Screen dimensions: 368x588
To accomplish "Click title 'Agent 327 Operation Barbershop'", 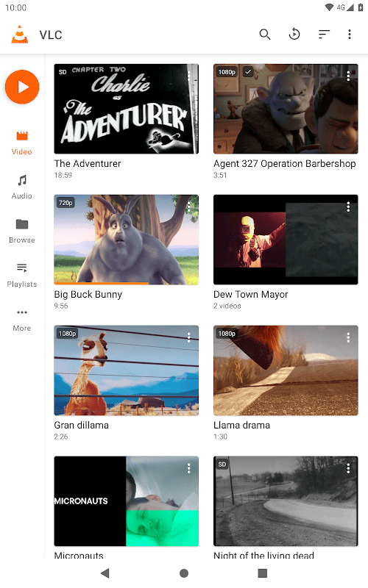I will tap(285, 163).
